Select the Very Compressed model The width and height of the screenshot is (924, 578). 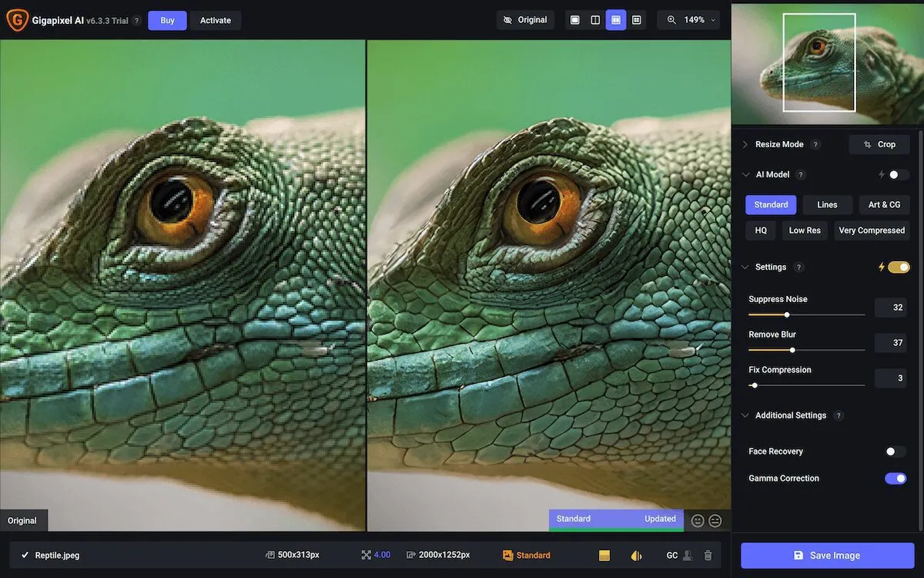click(x=872, y=230)
